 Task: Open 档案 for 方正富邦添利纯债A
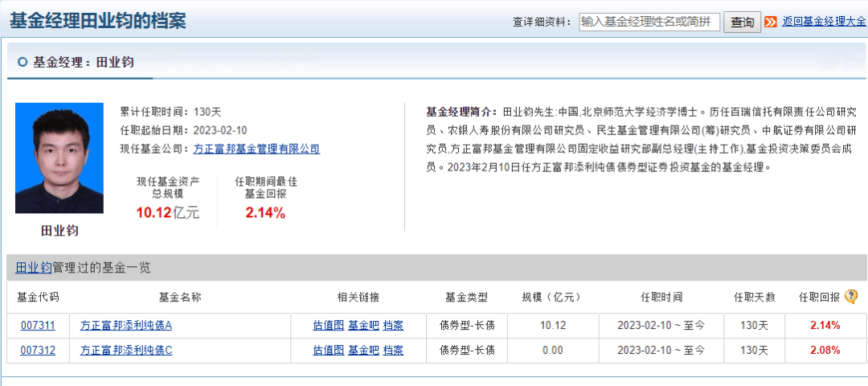[393, 326]
